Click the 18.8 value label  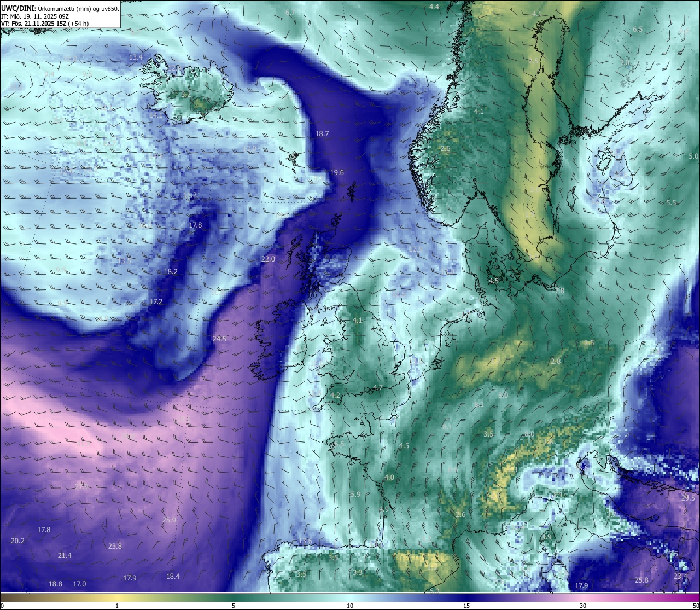point(55,584)
